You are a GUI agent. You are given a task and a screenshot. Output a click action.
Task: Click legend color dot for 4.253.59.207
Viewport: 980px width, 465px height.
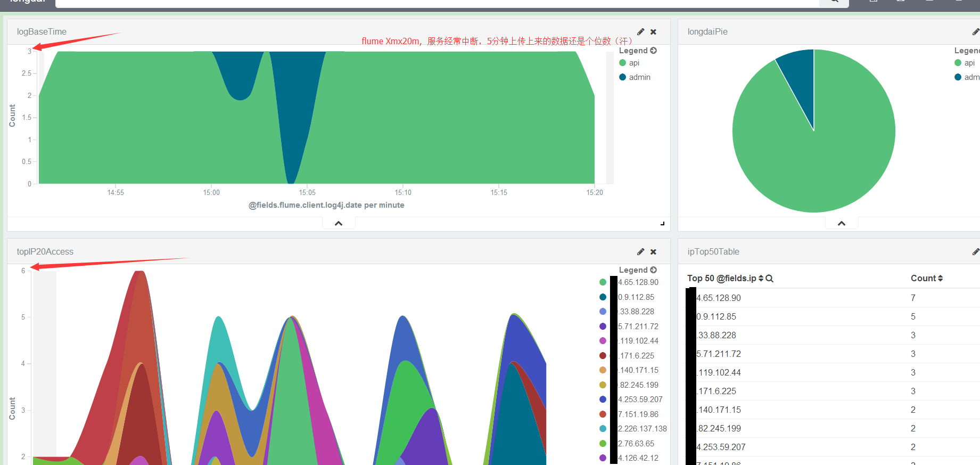(x=603, y=399)
